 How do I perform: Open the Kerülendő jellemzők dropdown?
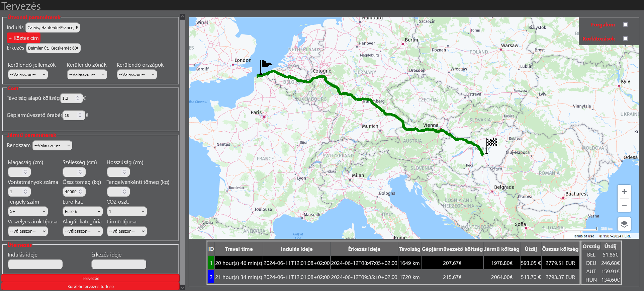pyautogui.click(x=28, y=75)
